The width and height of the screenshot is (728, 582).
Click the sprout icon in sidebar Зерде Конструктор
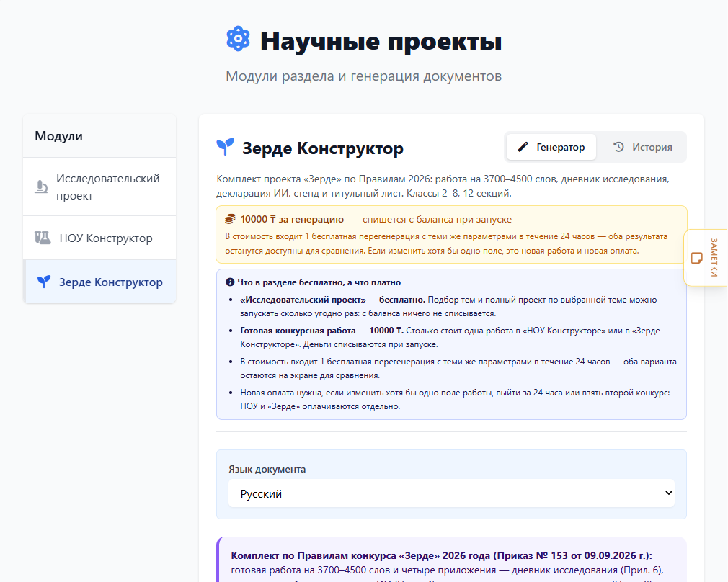(44, 281)
